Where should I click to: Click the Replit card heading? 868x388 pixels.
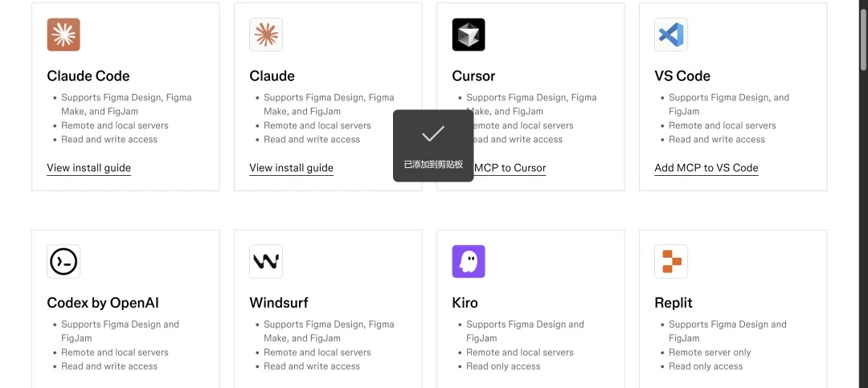(674, 303)
